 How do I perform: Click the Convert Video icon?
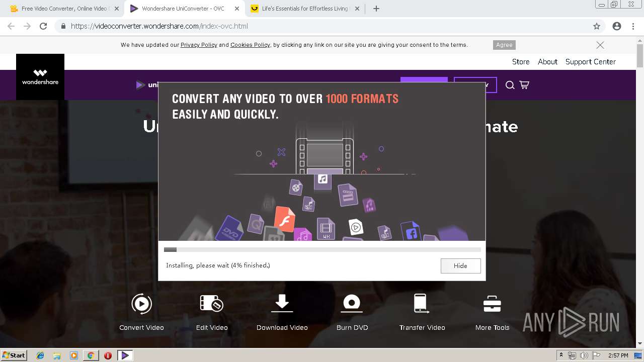[x=141, y=304]
